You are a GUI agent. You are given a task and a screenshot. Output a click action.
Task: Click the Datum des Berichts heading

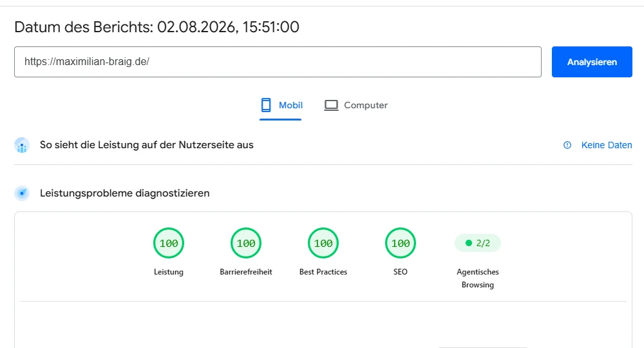[x=156, y=27]
